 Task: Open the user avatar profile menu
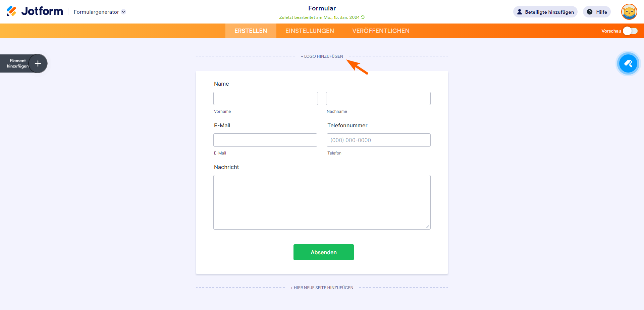pos(629,12)
